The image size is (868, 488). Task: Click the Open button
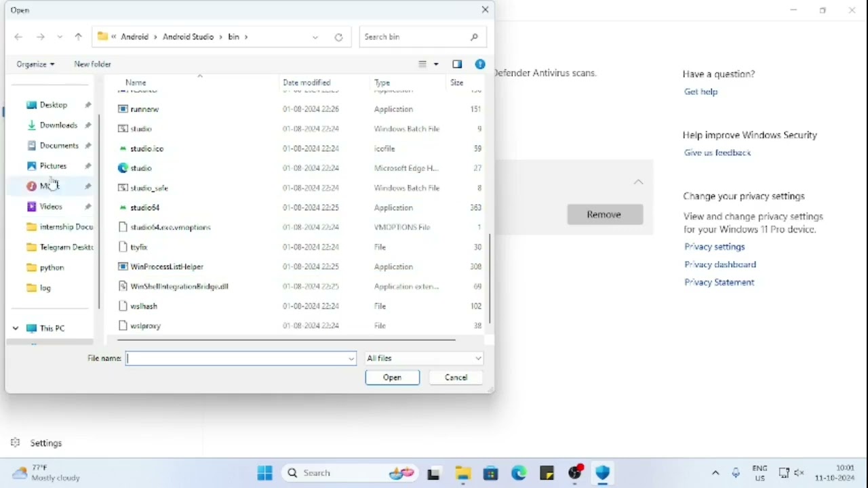(x=392, y=378)
